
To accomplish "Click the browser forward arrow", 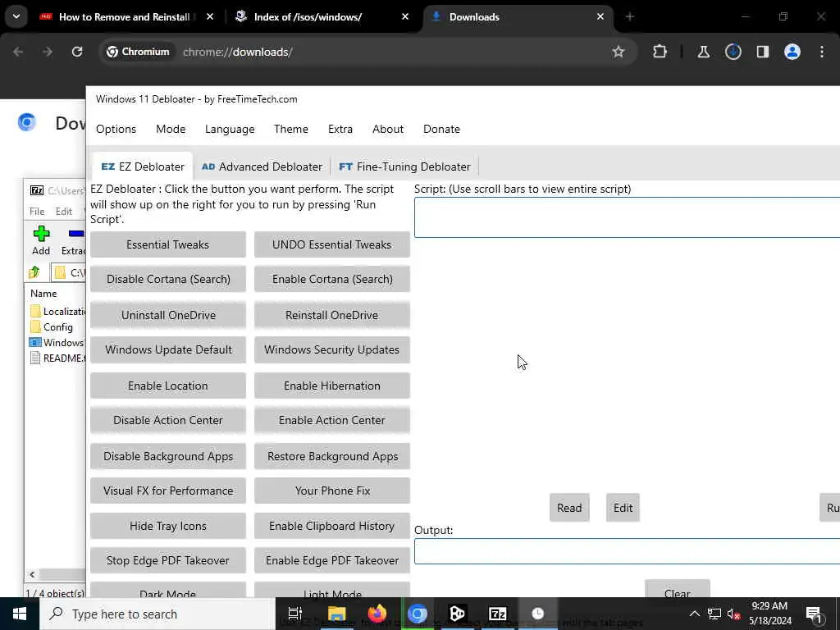I will coord(47,52).
